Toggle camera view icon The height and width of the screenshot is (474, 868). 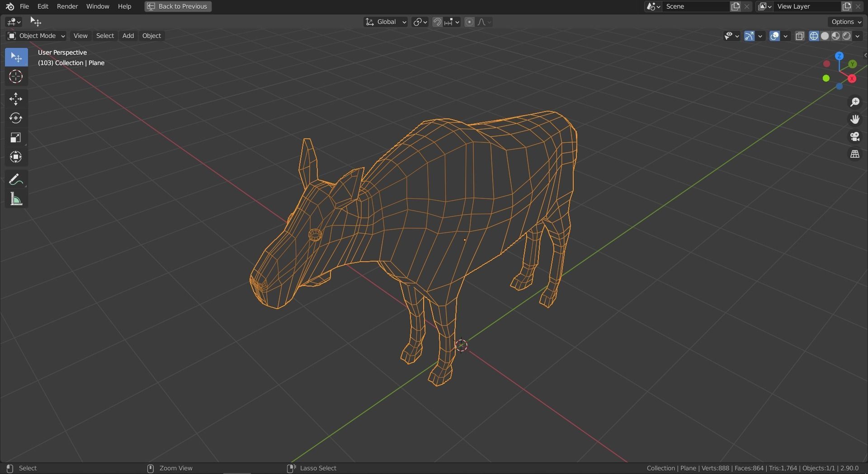pyautogui.click(x=854, y=136)
